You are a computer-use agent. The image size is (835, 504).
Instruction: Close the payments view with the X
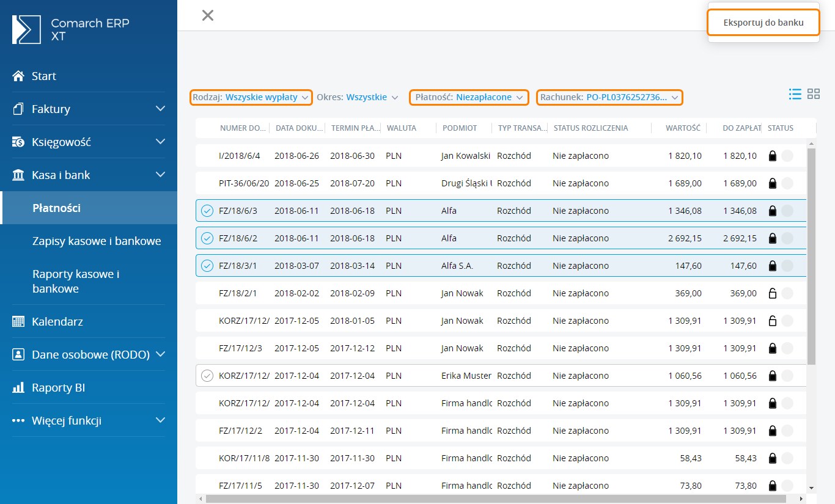[208, 15]
